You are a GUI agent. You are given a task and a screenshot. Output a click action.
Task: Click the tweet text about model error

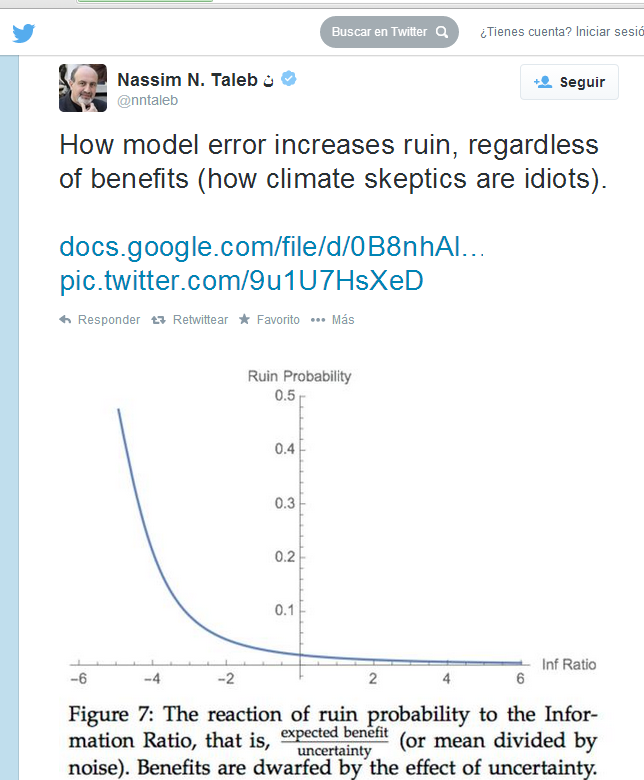point(328,163)
